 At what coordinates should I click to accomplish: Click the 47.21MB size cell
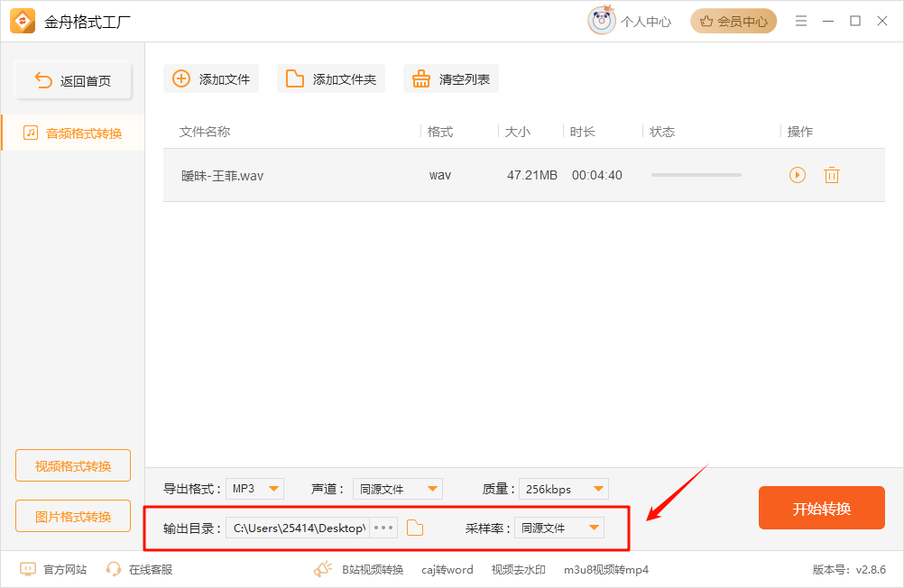click(x=532, y=175)
